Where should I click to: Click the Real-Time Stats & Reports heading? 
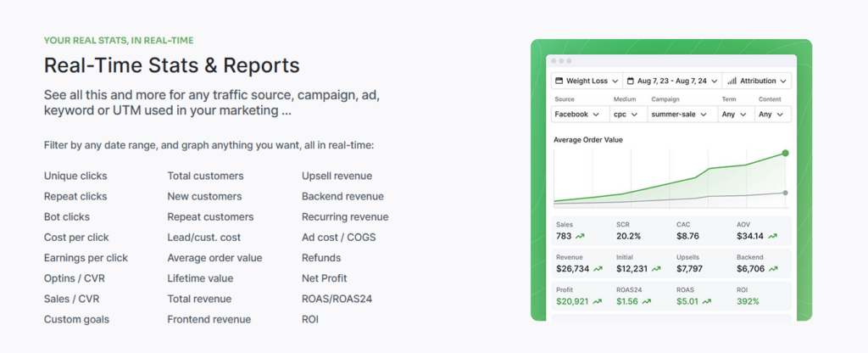point(171,64)
